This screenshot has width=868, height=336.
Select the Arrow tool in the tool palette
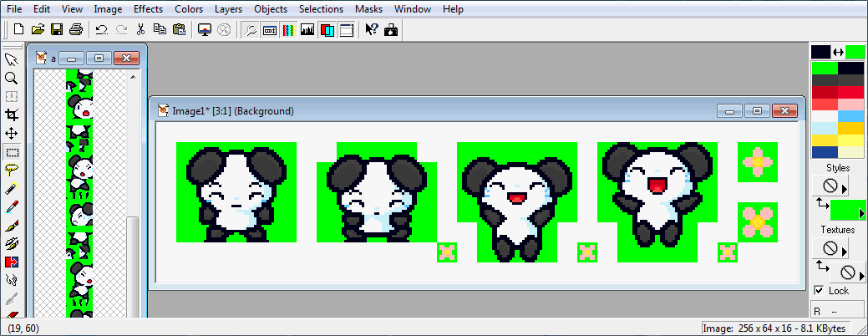(x=11, y=59)
